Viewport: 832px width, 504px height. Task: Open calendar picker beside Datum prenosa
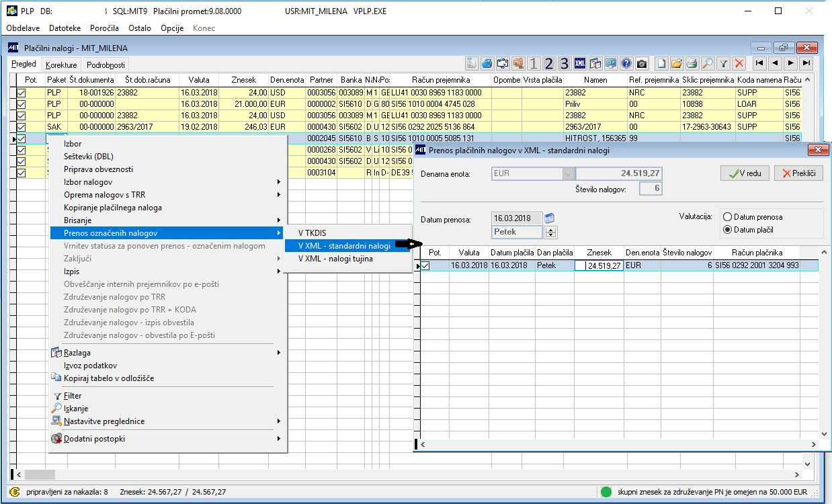pos(550,218)
